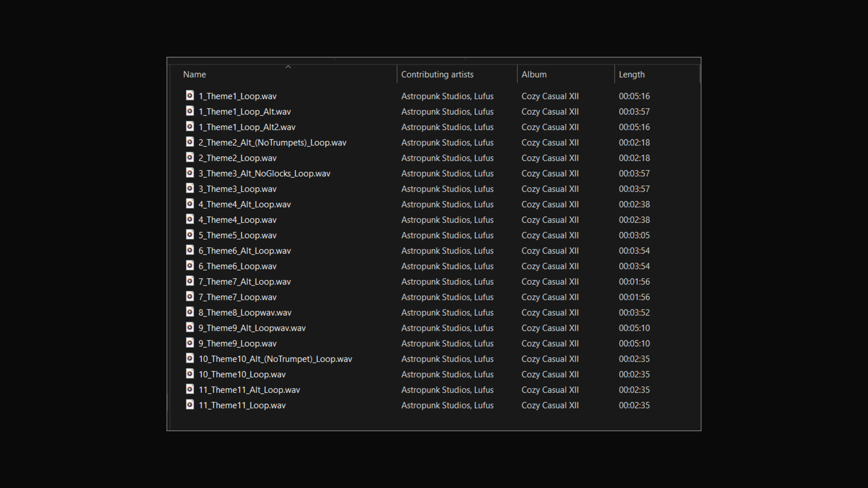Click album Cozy Casual XII of 6_Theme6_Loop.wav
The image size is (868, 488).
click(550, 266)
